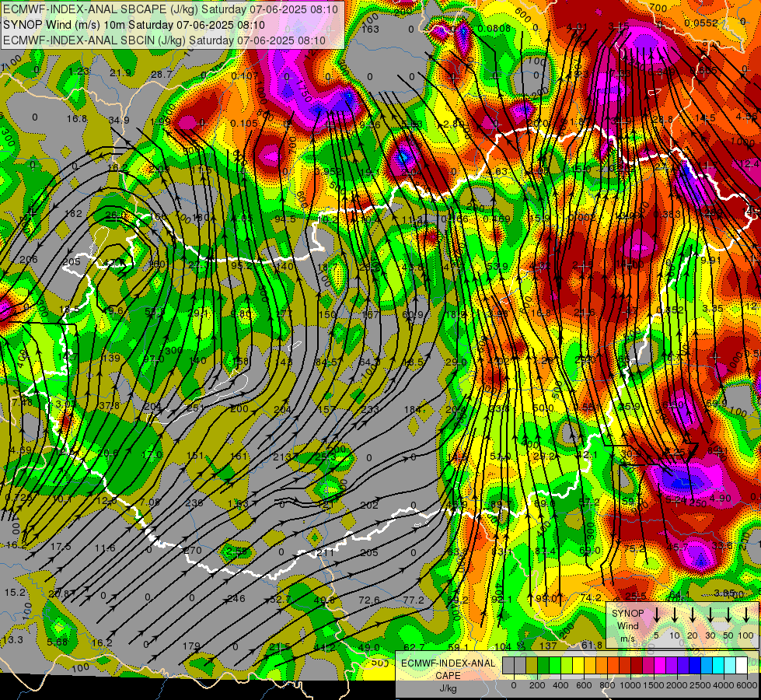Click the SBCAPE title line at top

click(170, 9)
